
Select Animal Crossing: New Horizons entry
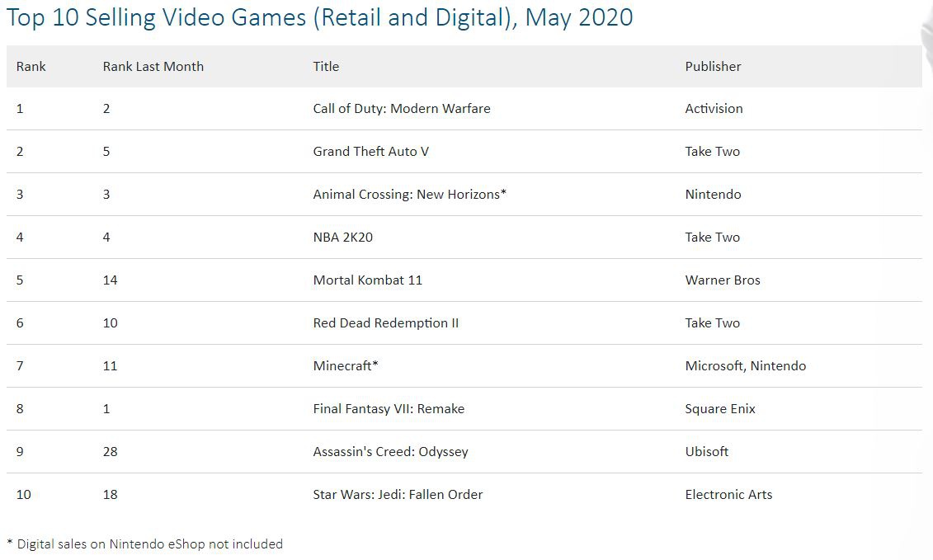pyautogui.click(x=409, y=195)
